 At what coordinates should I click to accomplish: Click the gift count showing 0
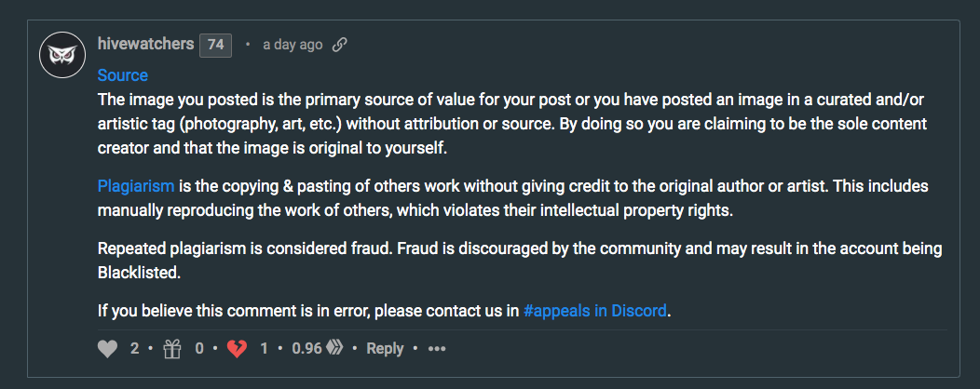(x=199, y=348)
